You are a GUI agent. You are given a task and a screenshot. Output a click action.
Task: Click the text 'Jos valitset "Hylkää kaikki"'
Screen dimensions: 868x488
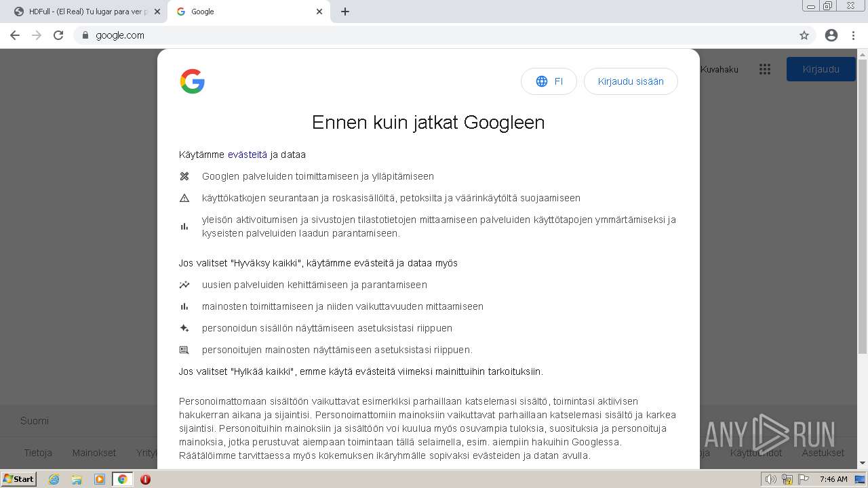(x=237, y=371)
